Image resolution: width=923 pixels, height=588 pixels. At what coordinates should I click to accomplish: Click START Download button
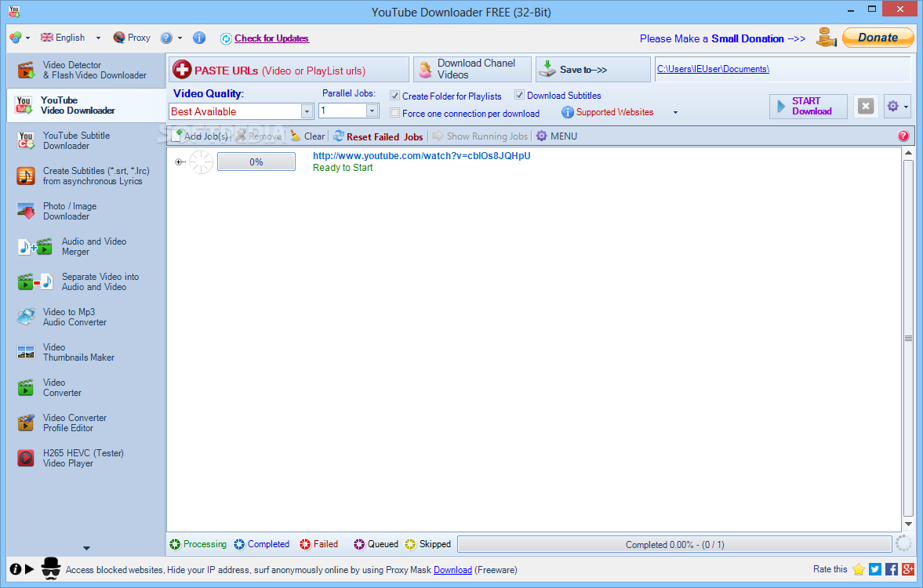[x=809, y=107]
